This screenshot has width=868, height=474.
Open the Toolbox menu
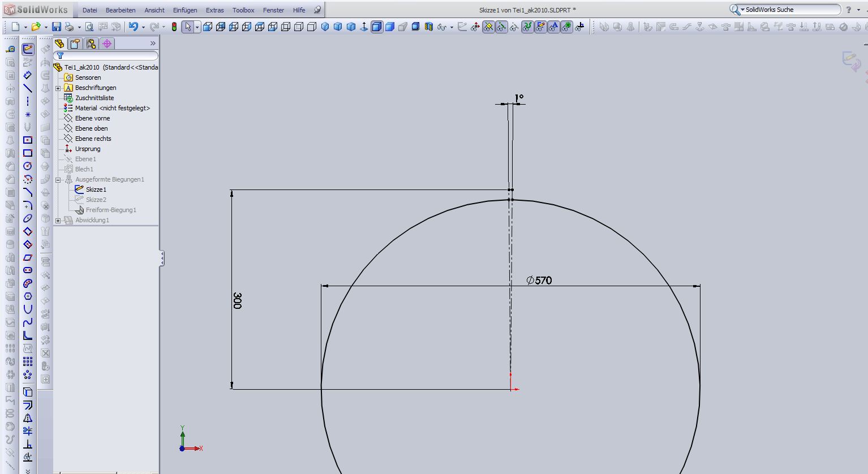pos(243,10)
